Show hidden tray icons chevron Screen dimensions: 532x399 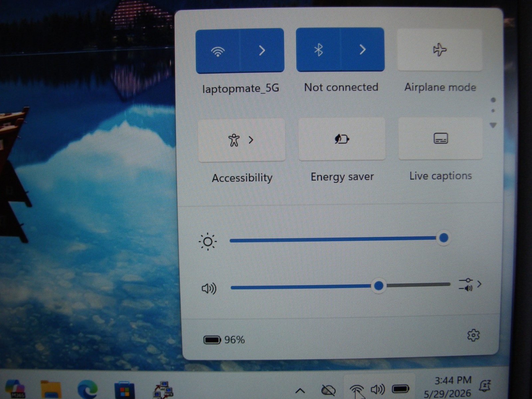point(300,390)
